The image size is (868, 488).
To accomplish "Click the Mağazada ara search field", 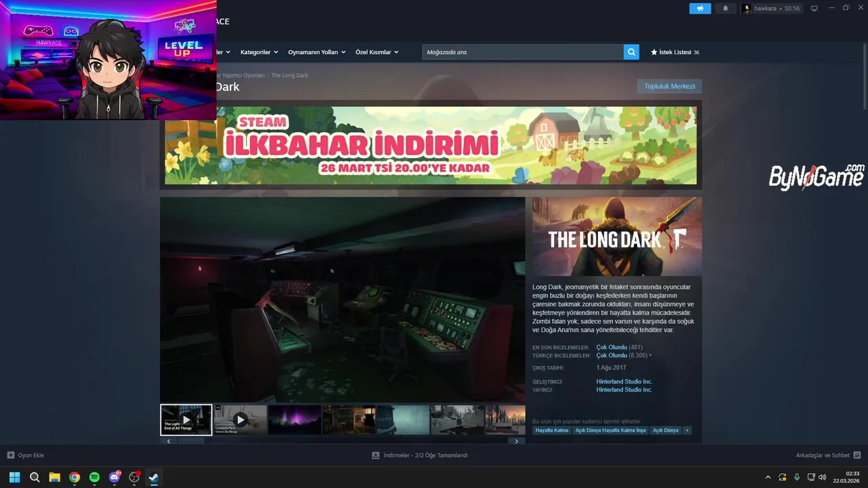I will (x=523, y=52).
